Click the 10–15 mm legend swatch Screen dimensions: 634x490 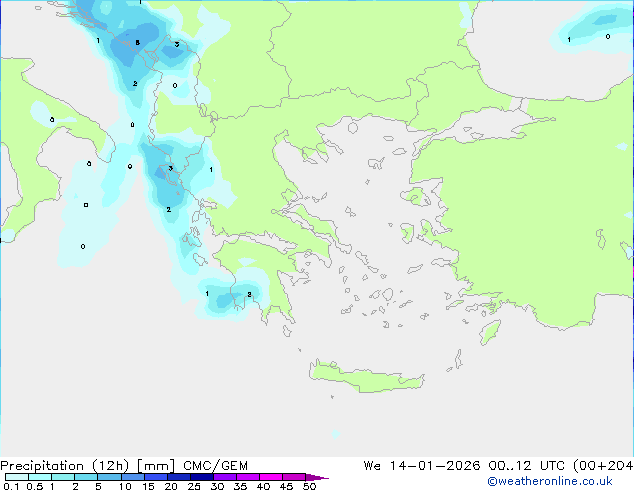click(x=133, y=477)
